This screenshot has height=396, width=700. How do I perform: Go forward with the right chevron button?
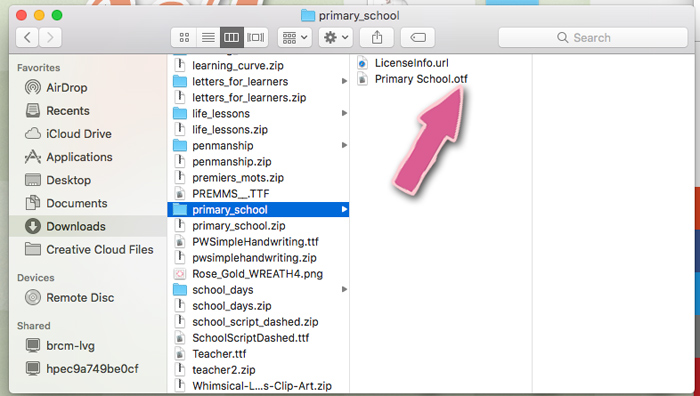(50, 38)
